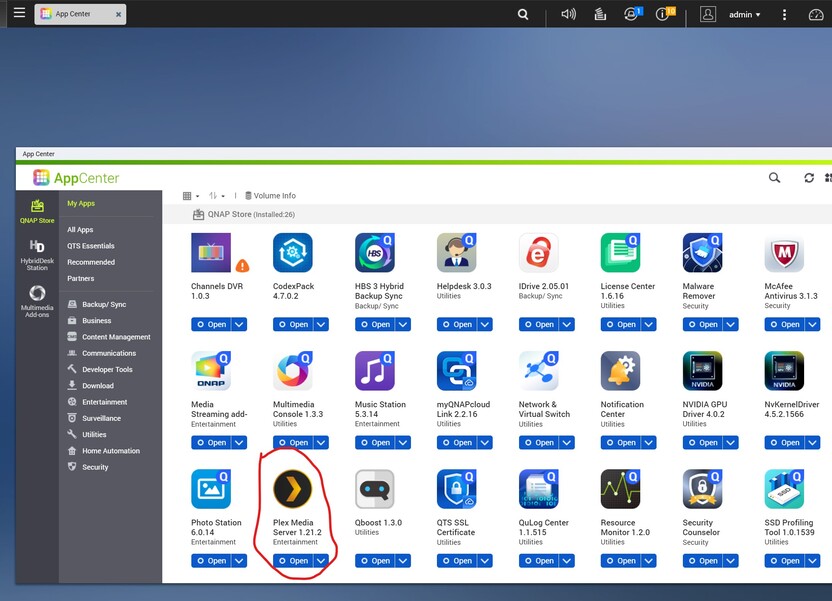Open the three-dot more options menu

784,15
